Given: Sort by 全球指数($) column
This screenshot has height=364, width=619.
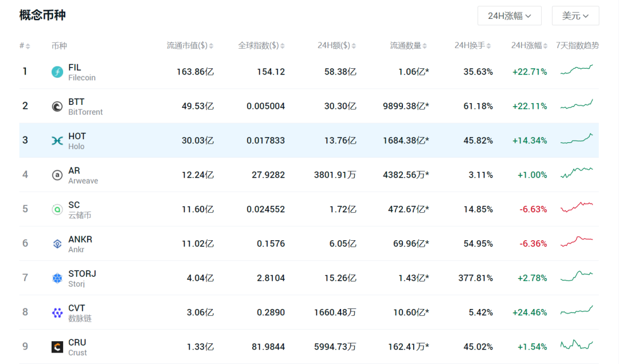Looking at the screenshot, I should pos(261,46).
